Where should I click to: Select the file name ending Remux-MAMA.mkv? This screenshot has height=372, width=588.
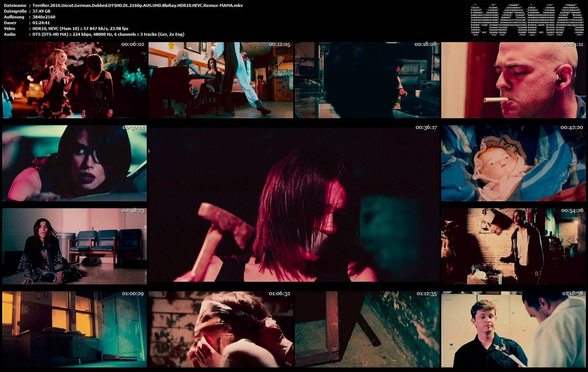(137, 6)
